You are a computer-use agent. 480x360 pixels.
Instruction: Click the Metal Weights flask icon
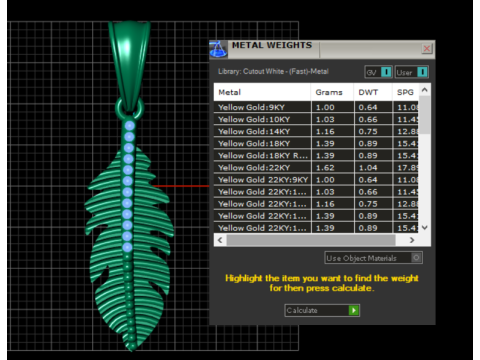click(x=218, y=49)
